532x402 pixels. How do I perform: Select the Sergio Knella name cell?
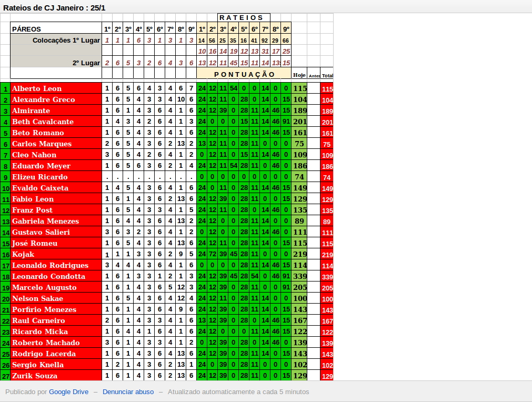(56, 365)
